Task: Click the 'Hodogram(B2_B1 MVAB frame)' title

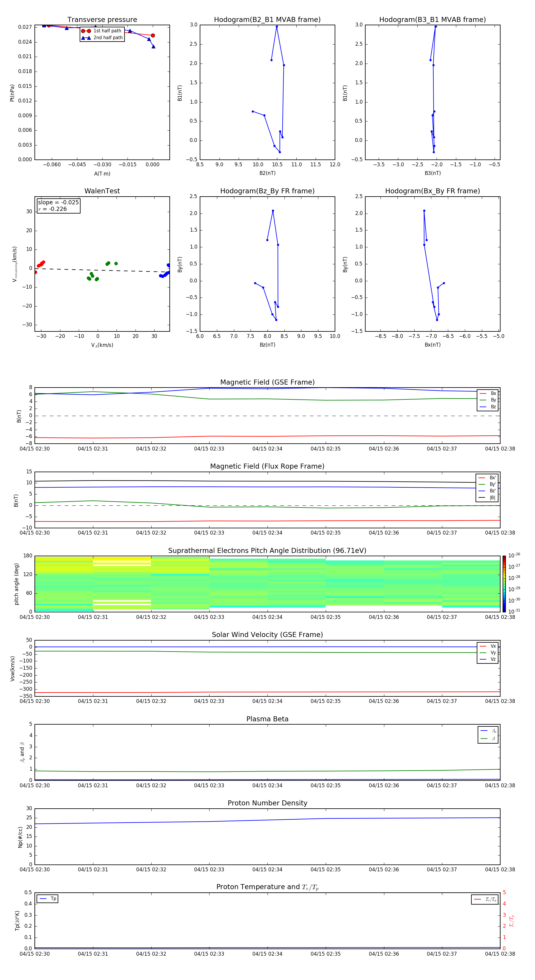Action: coord(267,19)
